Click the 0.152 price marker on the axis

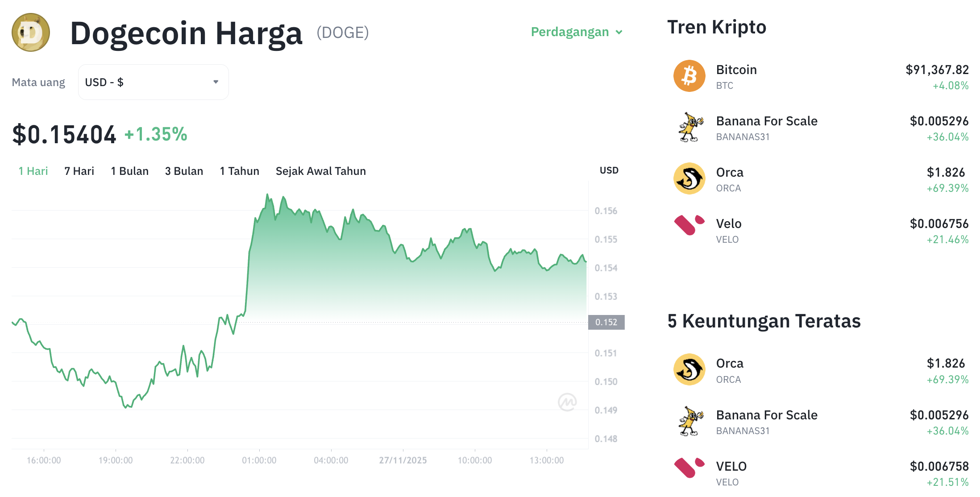(607, 322)
